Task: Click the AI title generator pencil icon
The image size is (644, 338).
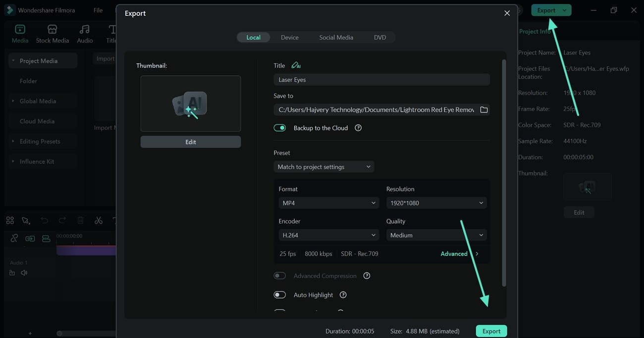Action: (x=296, y=65)
